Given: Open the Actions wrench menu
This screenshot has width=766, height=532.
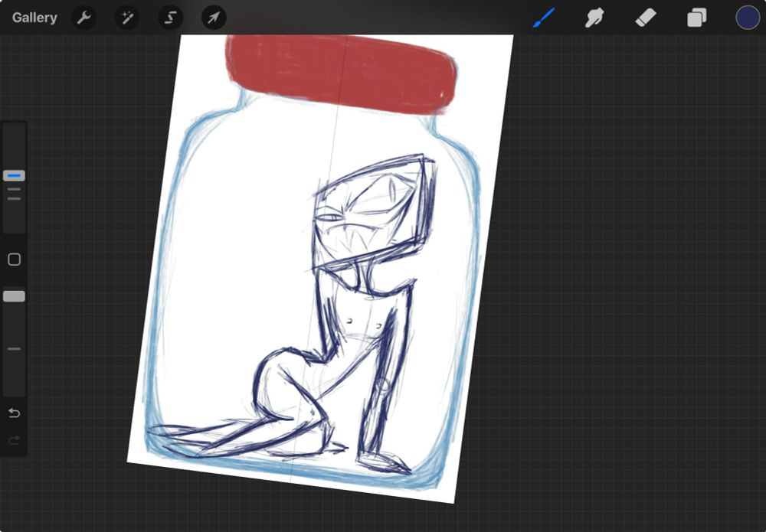Looking at the screenshot, I should coord(84,18).
